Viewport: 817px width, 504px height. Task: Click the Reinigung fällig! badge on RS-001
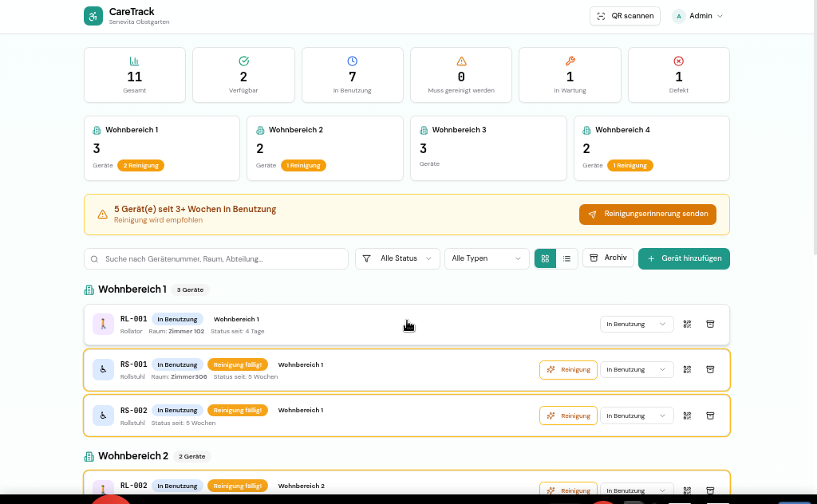238,364
